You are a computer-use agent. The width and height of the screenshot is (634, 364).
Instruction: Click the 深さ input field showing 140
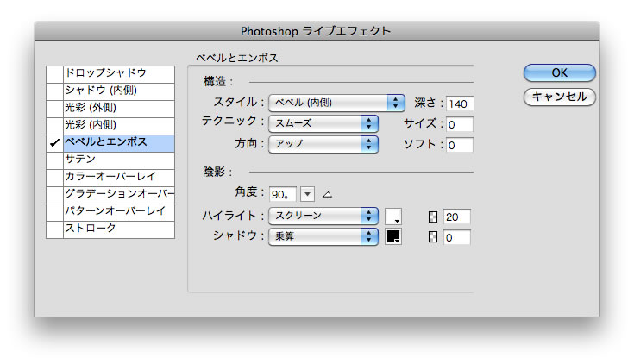(460, 104)
